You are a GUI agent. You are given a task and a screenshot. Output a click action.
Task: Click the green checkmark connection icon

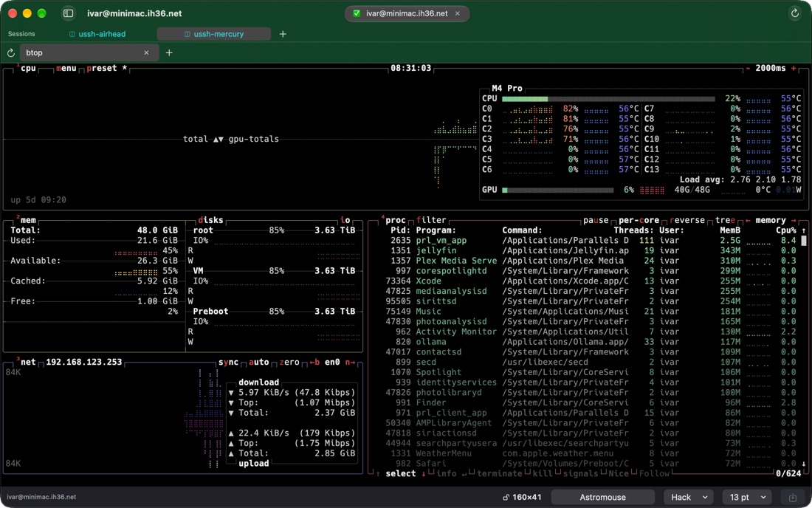pyautogui.click(x=357, y=13)
